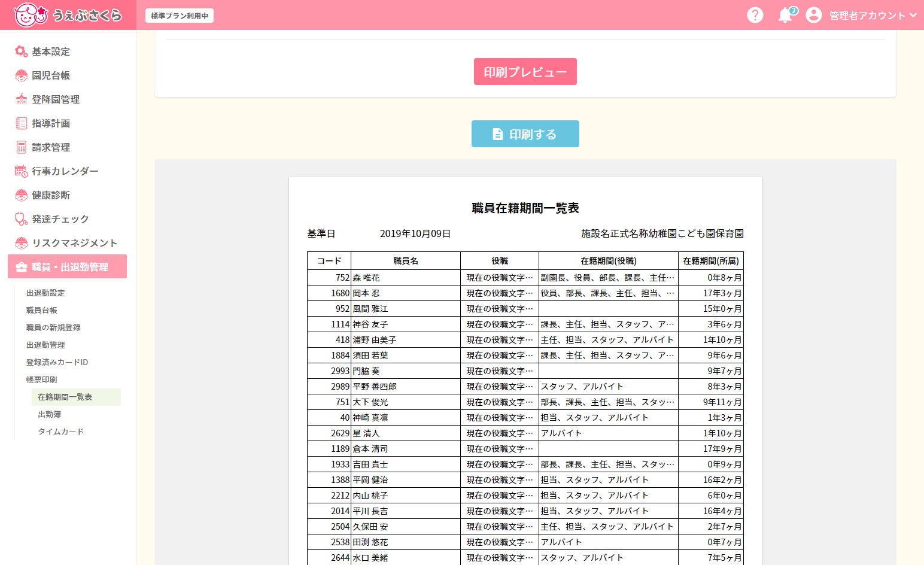
Task: Click the 健康診断 face icon
Action: click(x=22, y=195)
